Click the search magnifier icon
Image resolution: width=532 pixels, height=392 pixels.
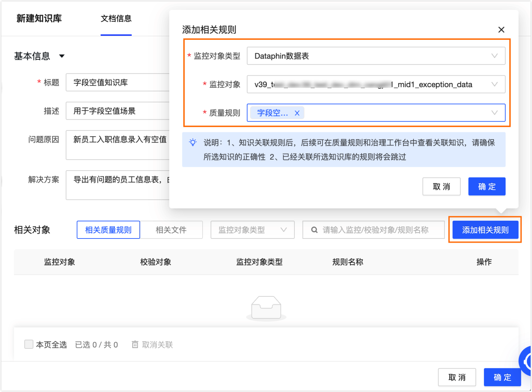click(314, 230)
